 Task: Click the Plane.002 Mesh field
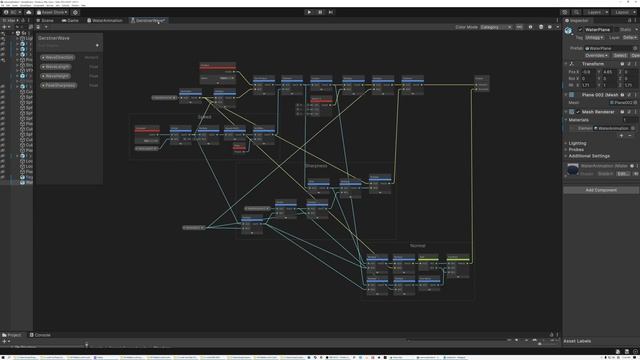[623, 102]
